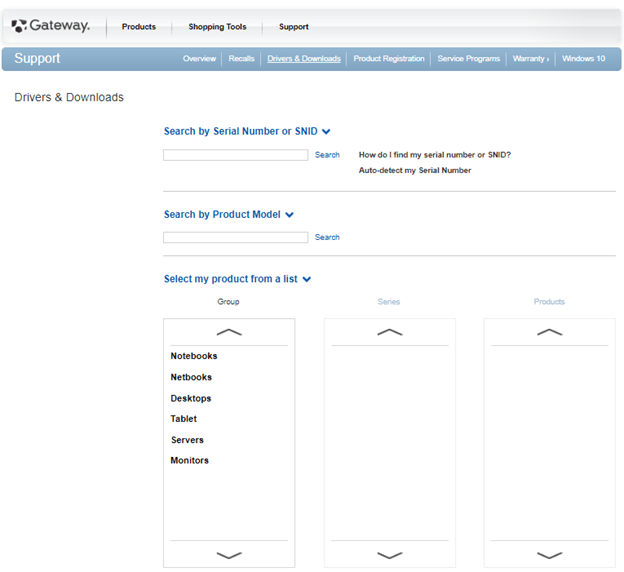Click the Products list down arrow
The width and height of the screenshot is (624, 572).
(x=550, y=555)
